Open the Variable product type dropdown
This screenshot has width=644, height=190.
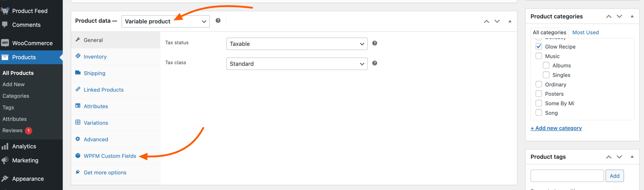[x=165, y=21]
